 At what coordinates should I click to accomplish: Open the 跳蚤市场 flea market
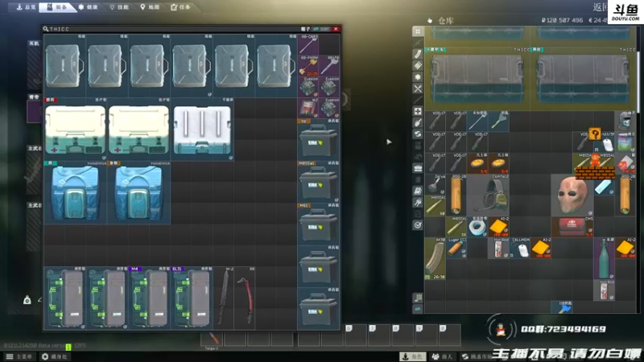click(477, 356)
